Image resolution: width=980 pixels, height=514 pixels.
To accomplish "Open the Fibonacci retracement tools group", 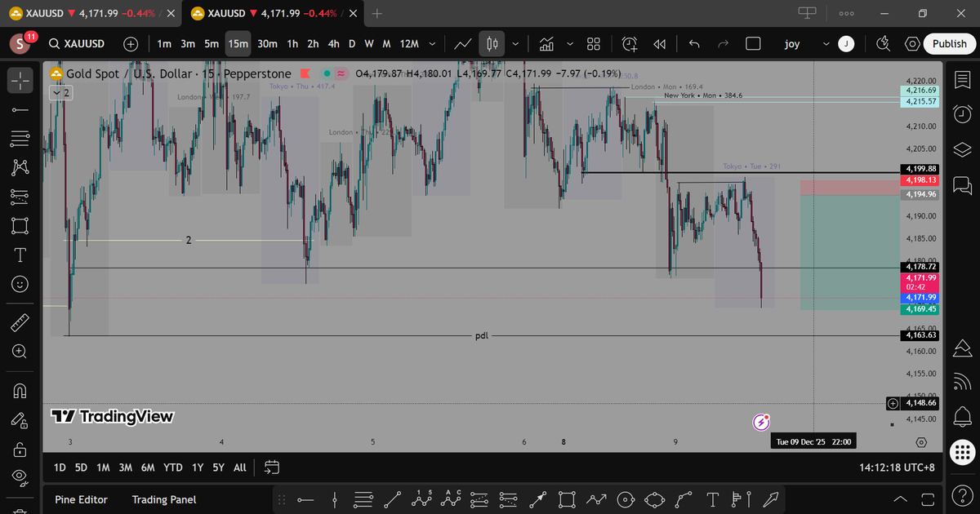I will (x=20, y=139).
